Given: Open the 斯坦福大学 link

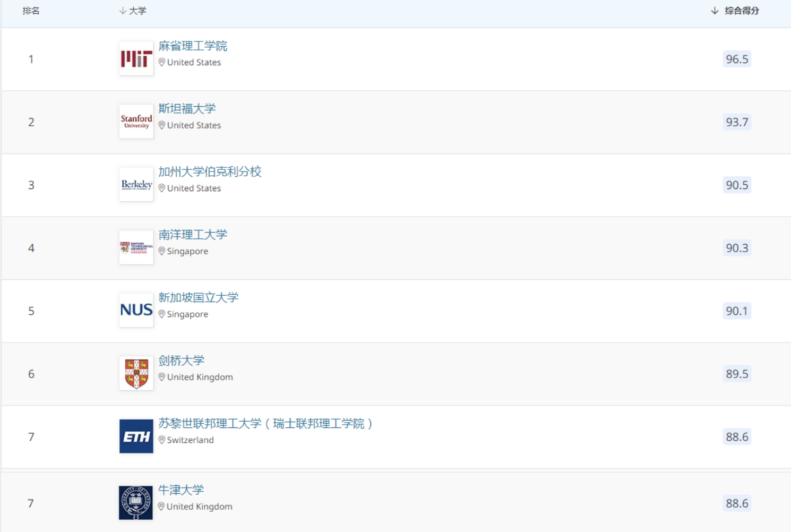Looking at the screenshot, I should click(x=187, y=109).
